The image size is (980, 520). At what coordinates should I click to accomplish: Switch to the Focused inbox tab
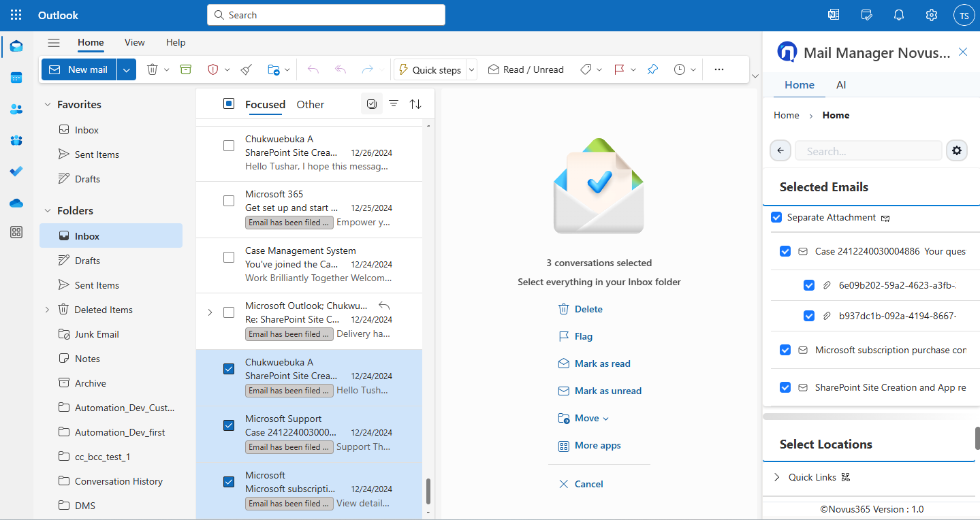265,104
